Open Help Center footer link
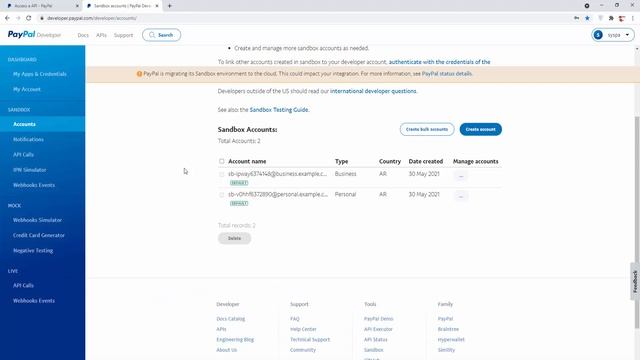 click(303, 329)
